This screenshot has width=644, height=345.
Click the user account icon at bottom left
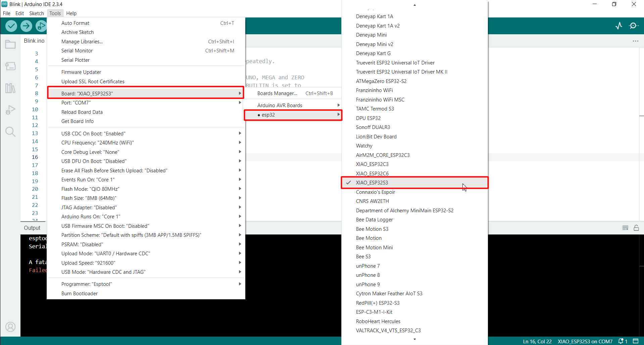(x=10, y=327)
